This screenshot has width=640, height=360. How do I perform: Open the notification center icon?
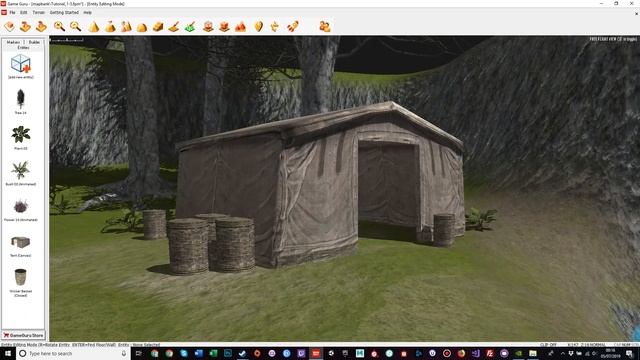click(629, 353)
